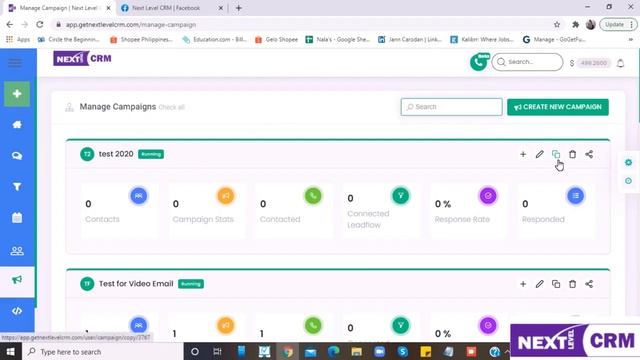Open the calendar sidebar icon
Screen dimensions: 640x360
coord(17,218)
